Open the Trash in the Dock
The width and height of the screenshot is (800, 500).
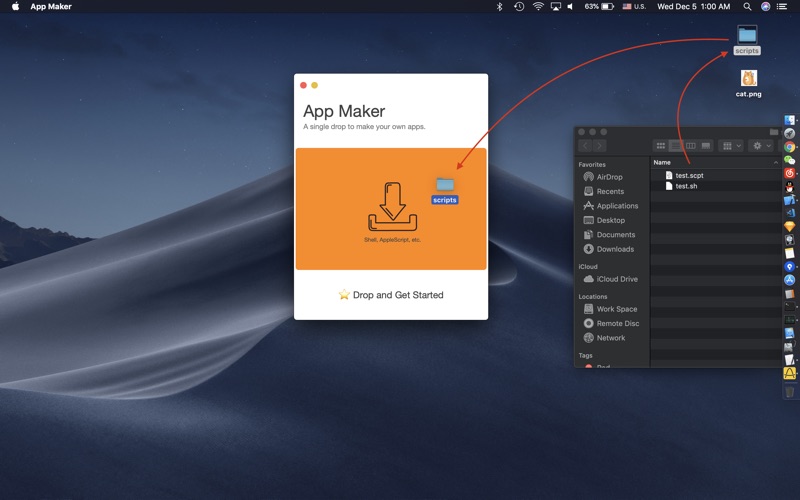tap(789, 391)
